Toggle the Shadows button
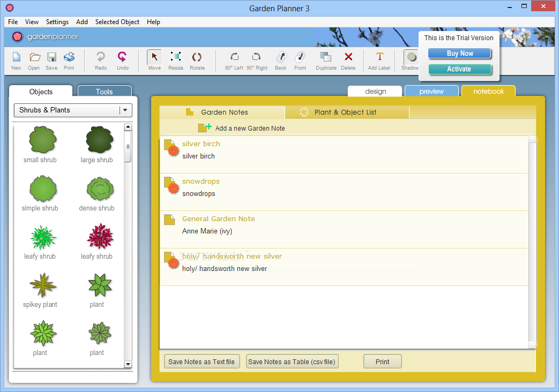The width and height of the screenshot is (559, 392). [x=411, y=60]
